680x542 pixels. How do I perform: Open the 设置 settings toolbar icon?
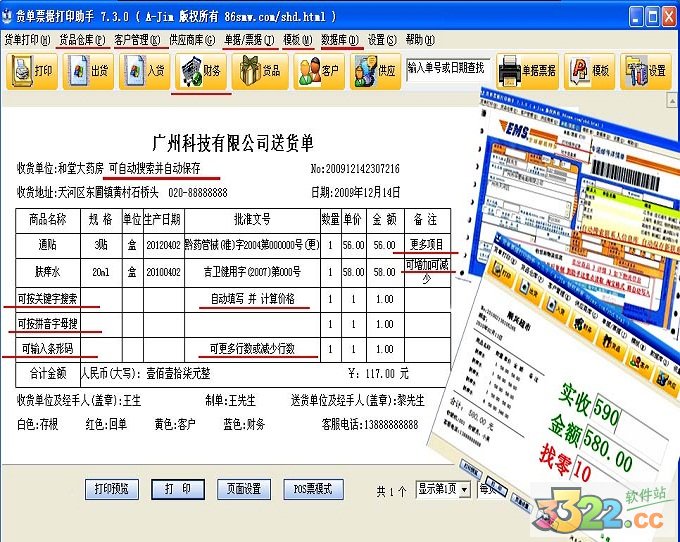(x=646, y=71)
